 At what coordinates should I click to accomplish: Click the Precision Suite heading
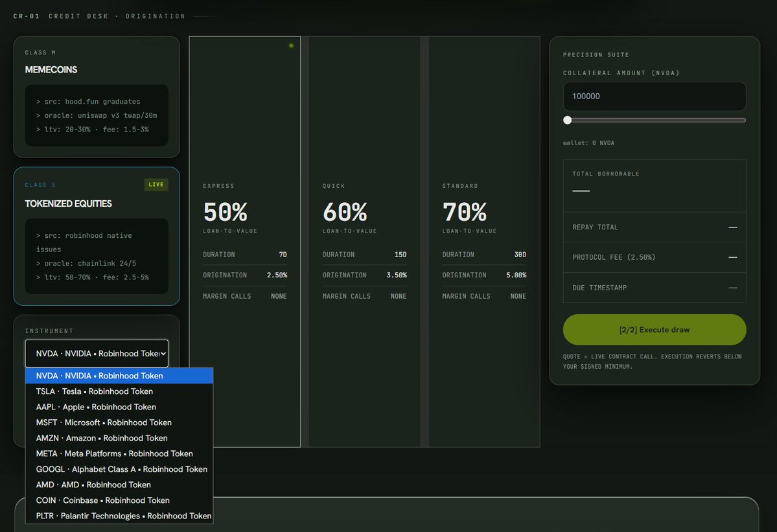596,55
